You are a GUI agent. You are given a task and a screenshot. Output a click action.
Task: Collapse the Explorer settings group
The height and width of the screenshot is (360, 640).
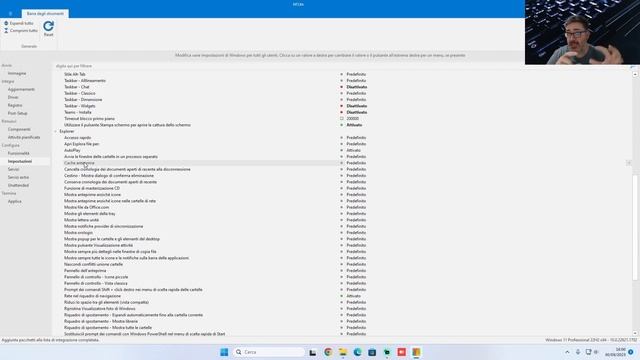tap(56, 131)
